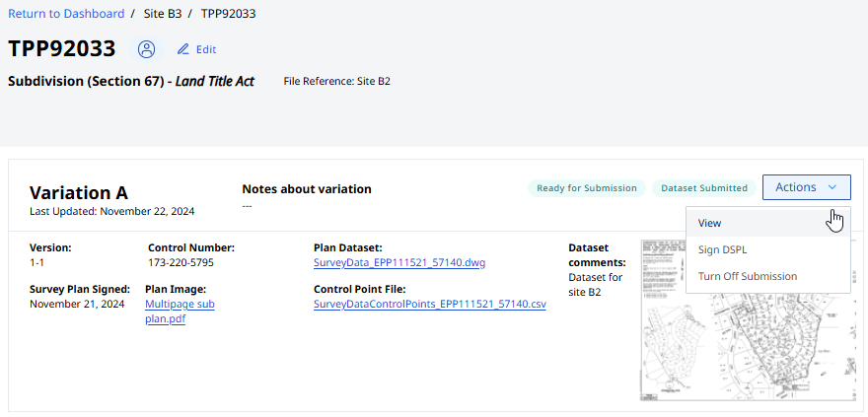Click the Variation A heading
The height and width of the screenshot is (417, 868).
point(79,193)
